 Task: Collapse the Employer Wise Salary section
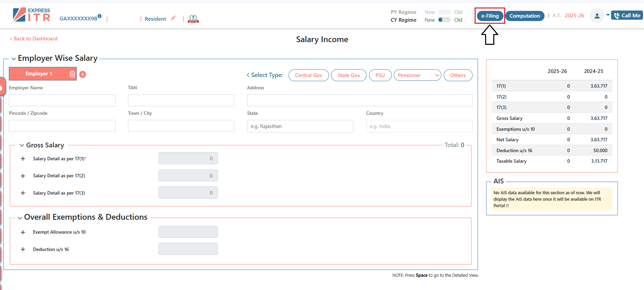14,59
